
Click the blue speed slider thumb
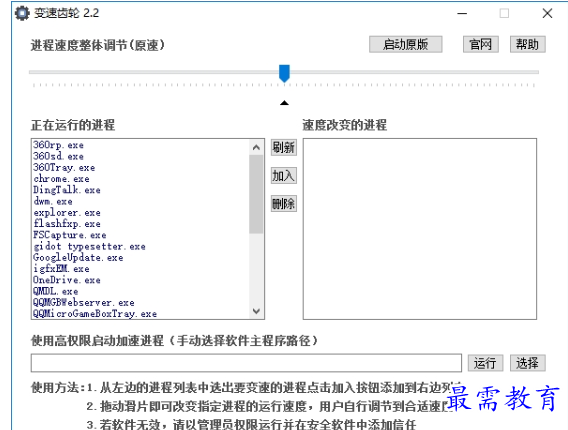(284, 74)
